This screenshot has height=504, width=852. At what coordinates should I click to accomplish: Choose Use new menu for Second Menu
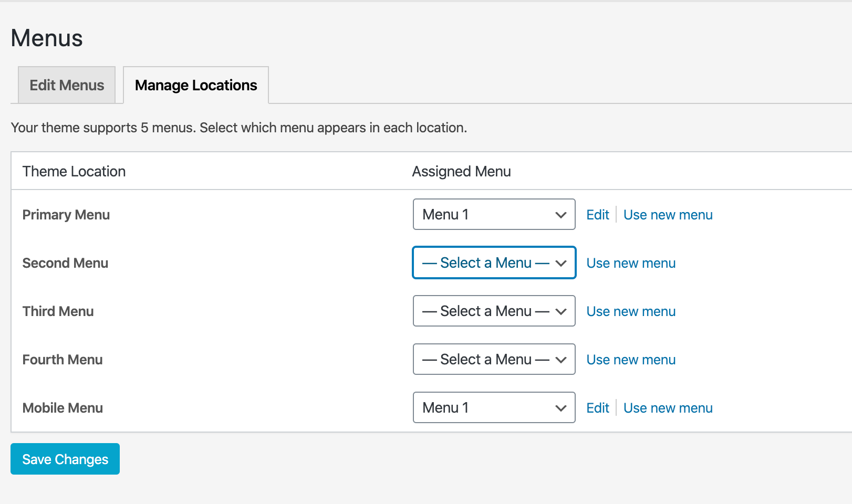click(631, 263)
